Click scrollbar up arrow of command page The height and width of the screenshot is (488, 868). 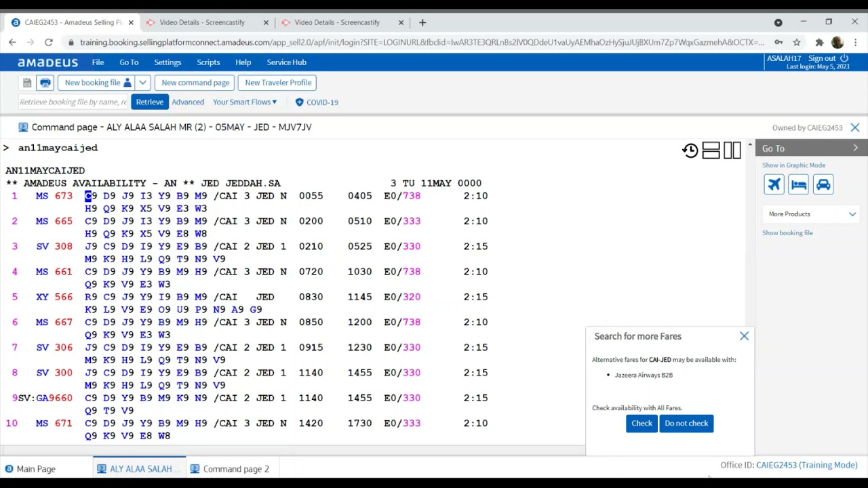pos(749,145)
